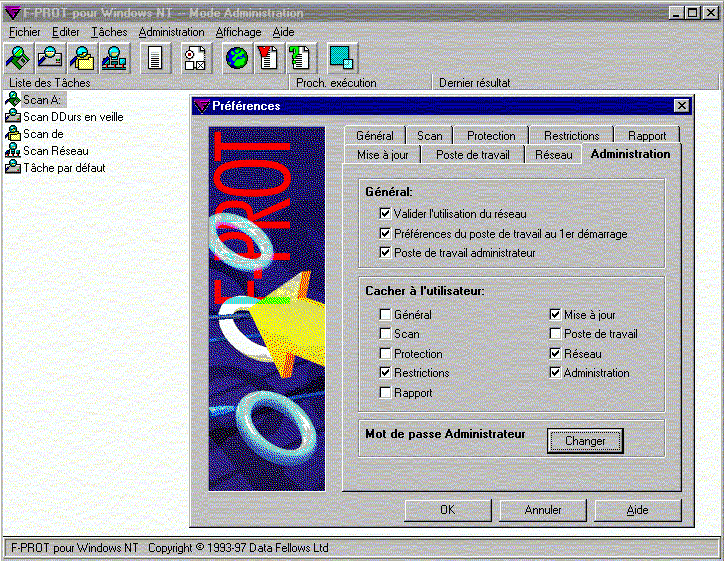Click the scan network toolbar icon
724x561 pixels.
pyautogui.click(x=115, y=59)
